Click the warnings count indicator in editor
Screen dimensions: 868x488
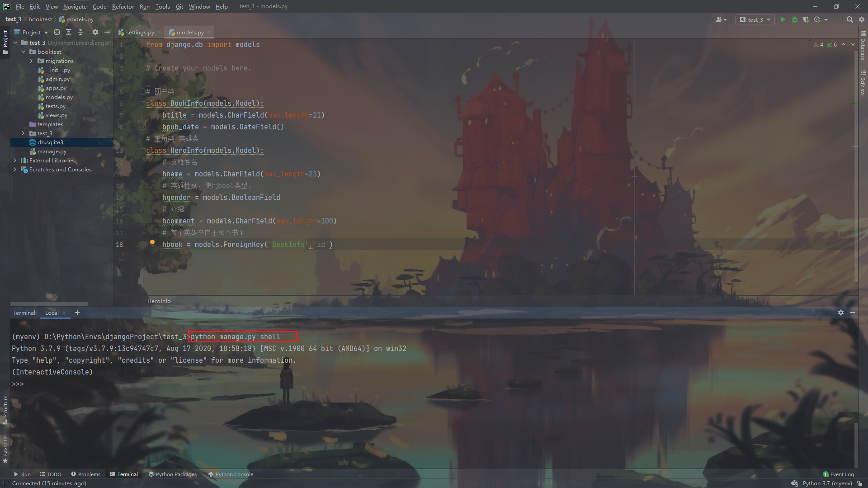pos(819,44)
